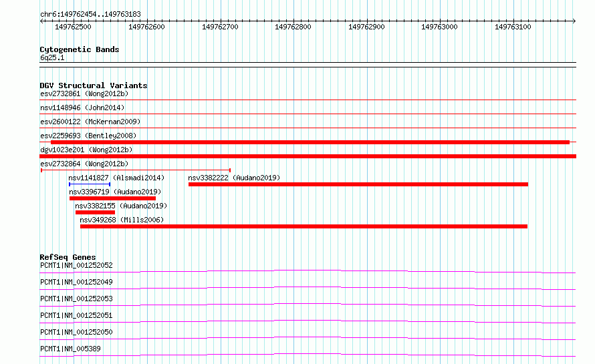Click the DGV Structural Variants track title
Image resolution: width=595 pixels, height=364 pixels.
(94, 85)
